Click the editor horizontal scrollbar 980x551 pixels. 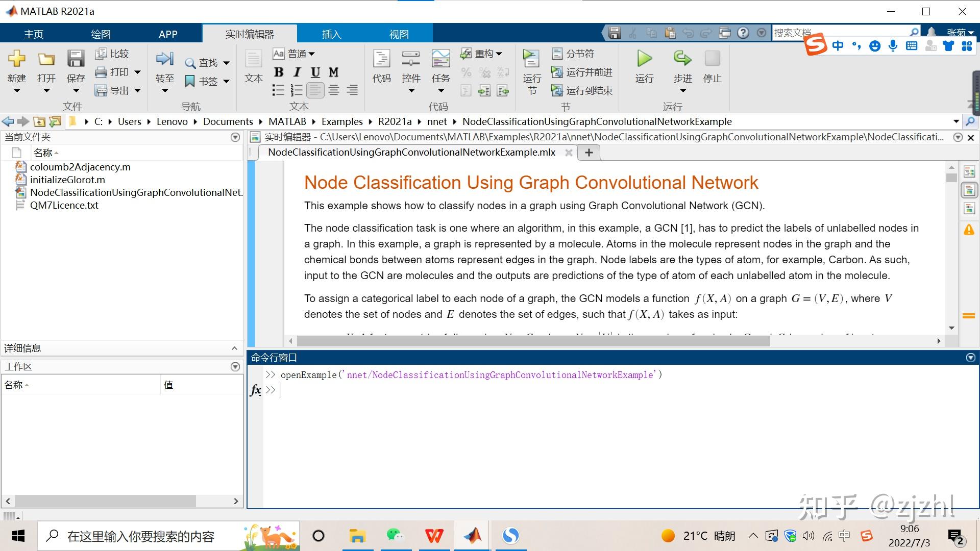(533, 341)
